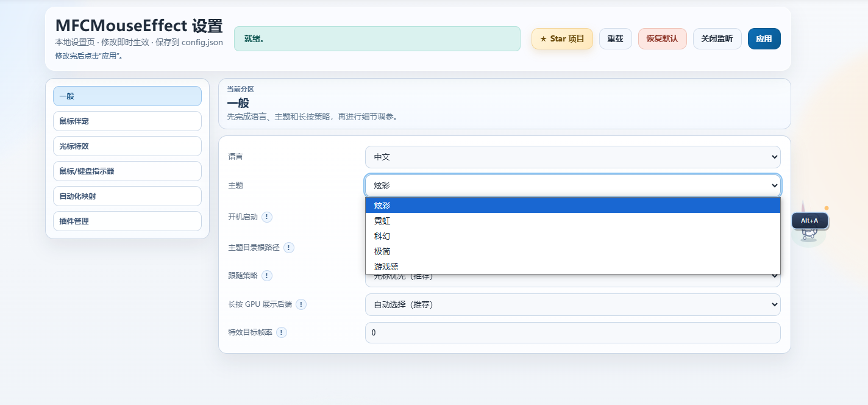868x405 pixels.
Task: Click the 主题目录根路径 label text
Action: (x=254, y=248)
